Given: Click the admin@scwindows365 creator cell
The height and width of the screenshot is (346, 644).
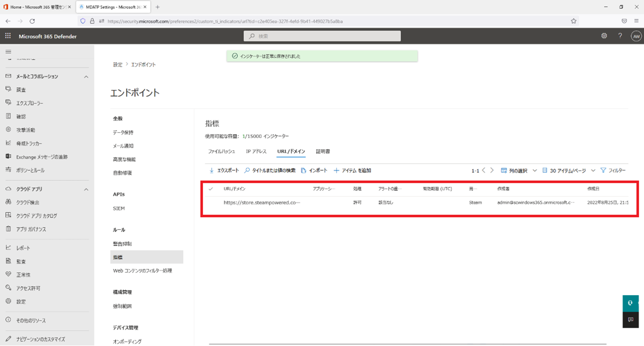Looking at the screenshot, I should coord(536,202).
